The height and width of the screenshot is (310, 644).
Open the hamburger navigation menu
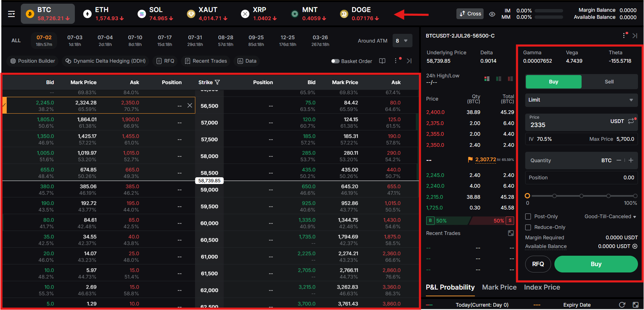[11, 14]
